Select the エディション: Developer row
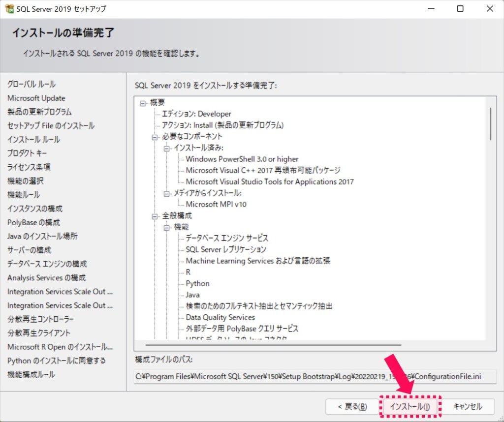This screenshot has width=504, height=422. pyautogui.click(x=196, y=114)
